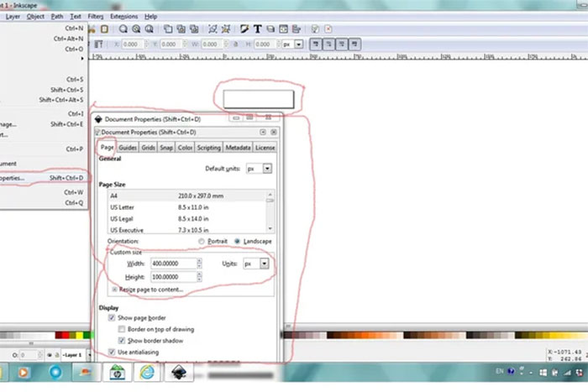
Task: Expand Resize page to content section
Action: (x=114, y=289)
